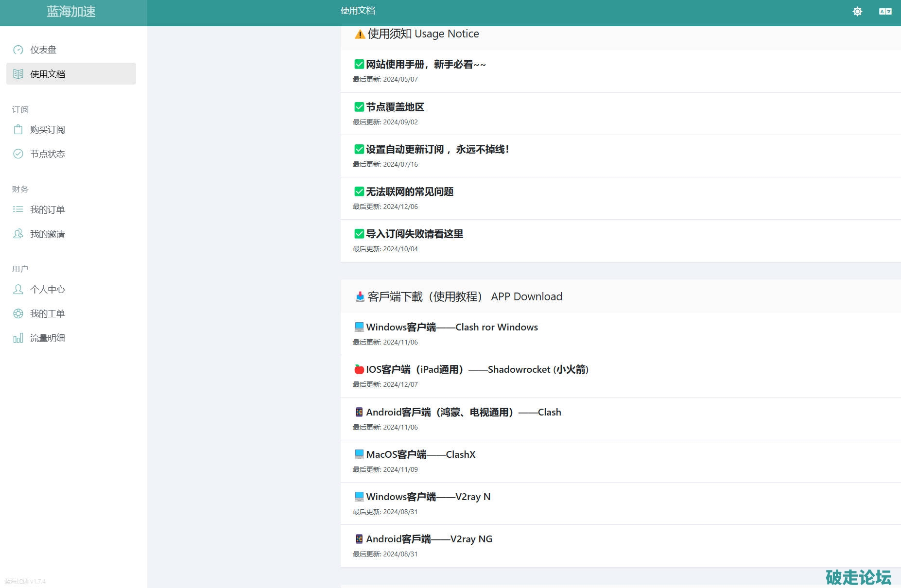Screen dimensions: 901x588
Task: Click the user icon beside 我的邀请
Action: click(x=18, y=234)
